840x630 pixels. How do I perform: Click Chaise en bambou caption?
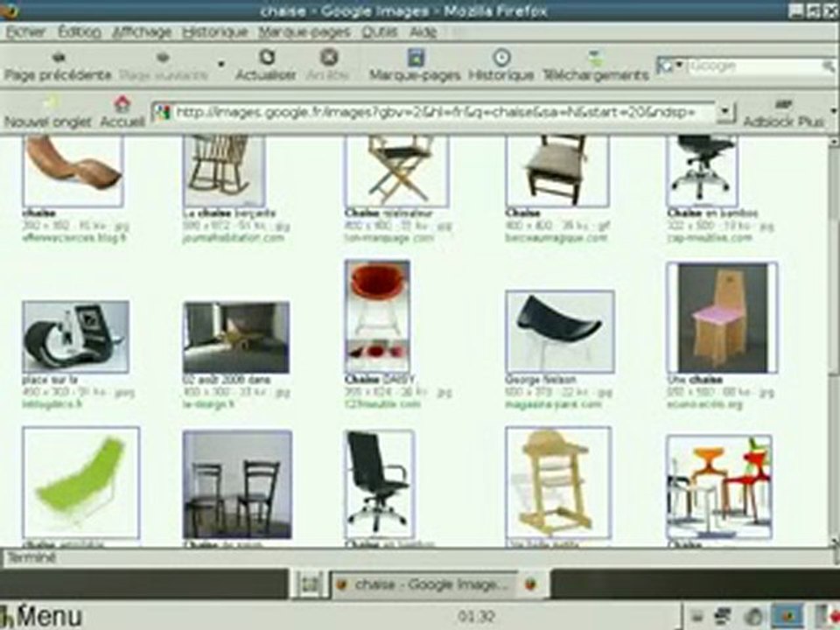pos(712,213)
